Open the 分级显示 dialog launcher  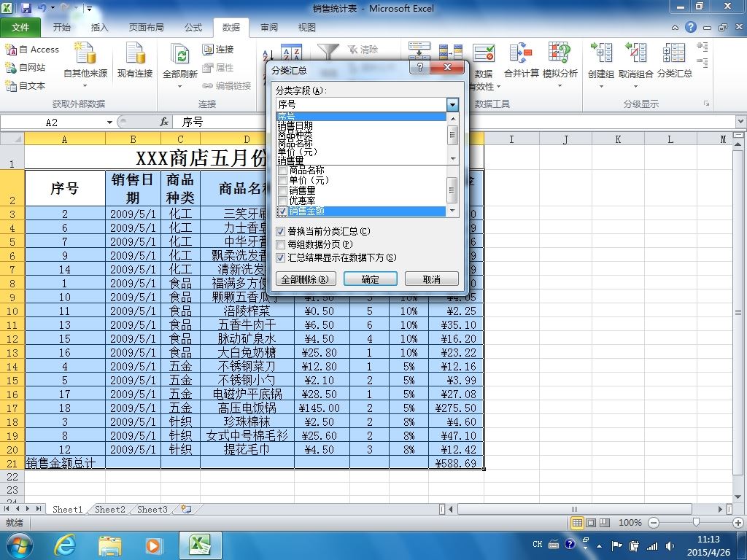pyautogui.click(x=706, y=104)
